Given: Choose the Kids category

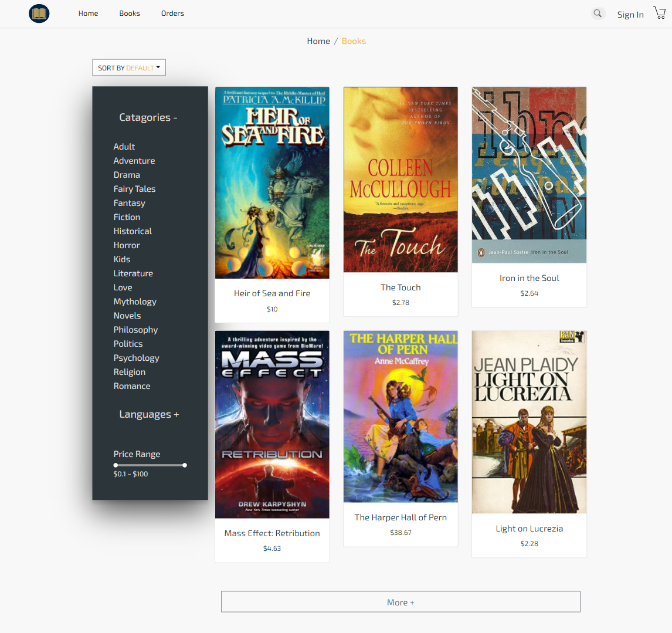Looking at the screenshot, I should coord(122,259).
